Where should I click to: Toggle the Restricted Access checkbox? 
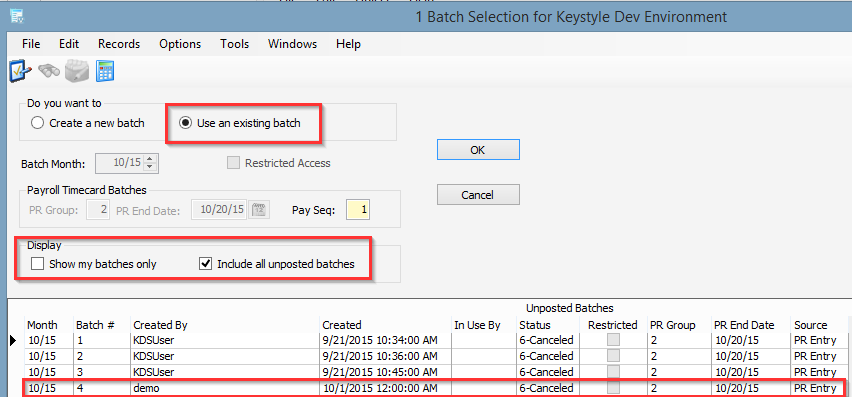pyautogui.click(x=233, y=163)
